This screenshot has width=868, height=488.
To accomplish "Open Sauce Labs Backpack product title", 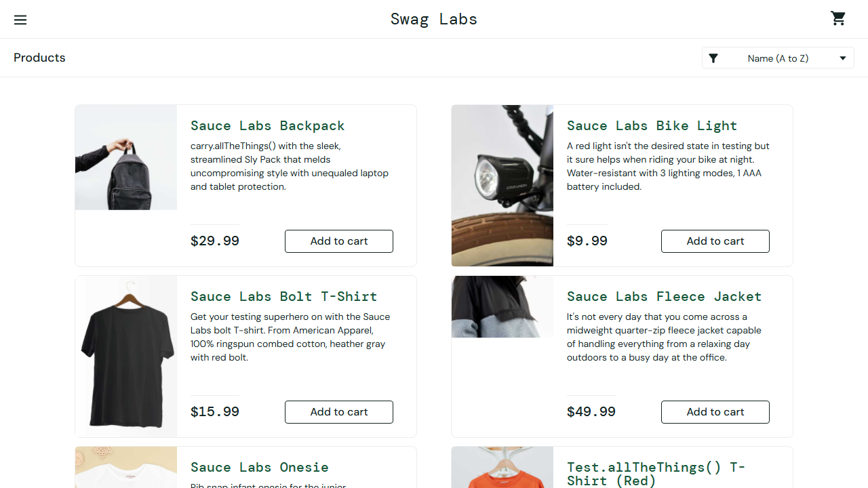I will 268,125.
